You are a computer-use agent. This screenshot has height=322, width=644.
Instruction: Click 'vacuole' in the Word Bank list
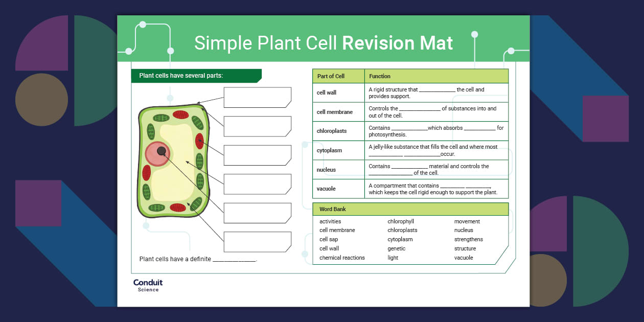463,257
